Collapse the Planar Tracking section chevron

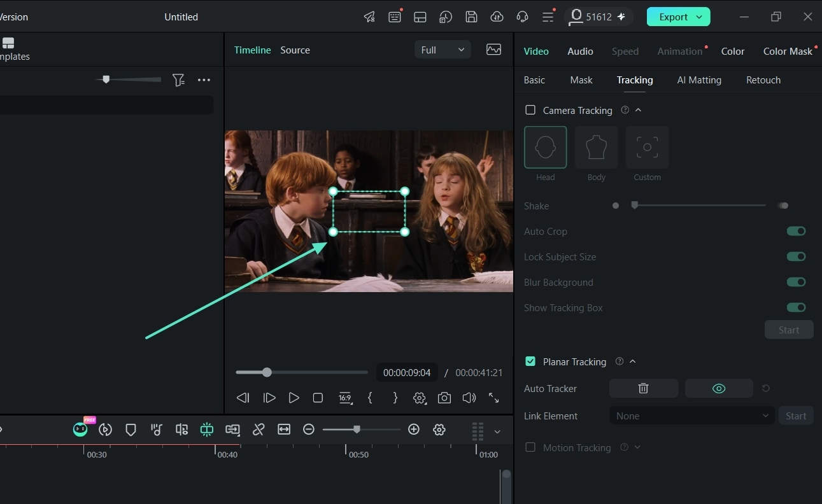point(632,361)
